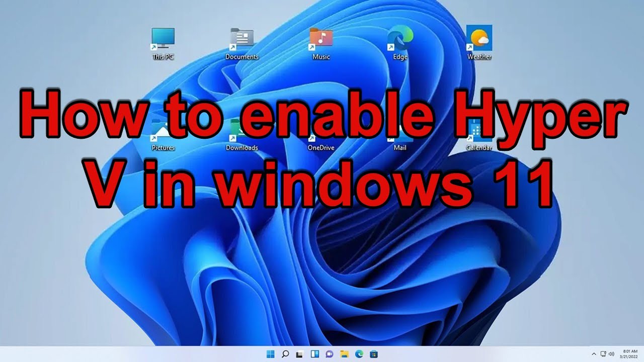
Task: Open the Documents desktop folder shortcut
Action: click(242, 43)
